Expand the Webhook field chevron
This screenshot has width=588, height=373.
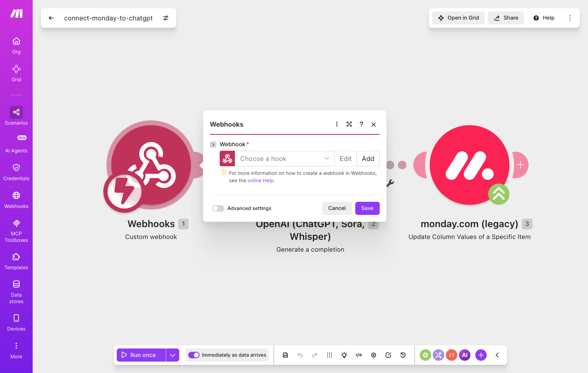[x=213, y=145]
